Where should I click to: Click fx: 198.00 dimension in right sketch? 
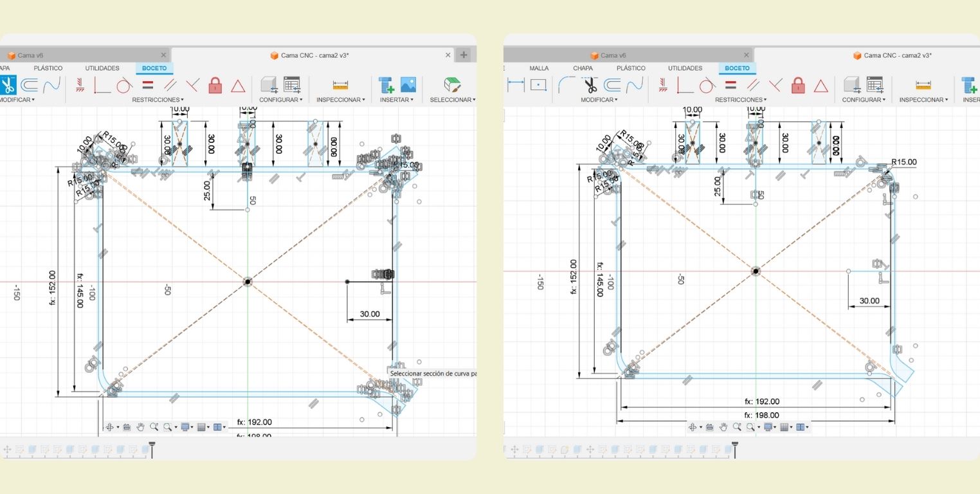click(x=761, y=416)
